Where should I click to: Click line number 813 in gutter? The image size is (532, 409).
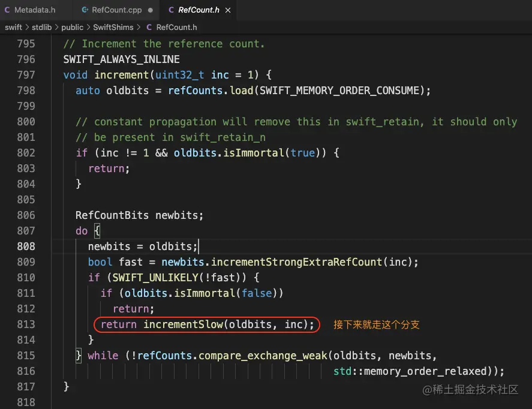(26, 324)
